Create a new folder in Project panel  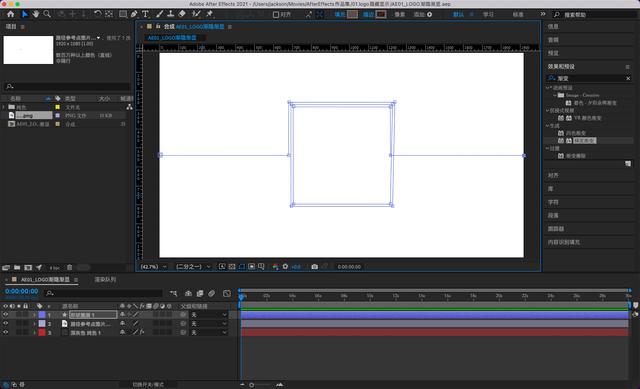tap(17, 268)
